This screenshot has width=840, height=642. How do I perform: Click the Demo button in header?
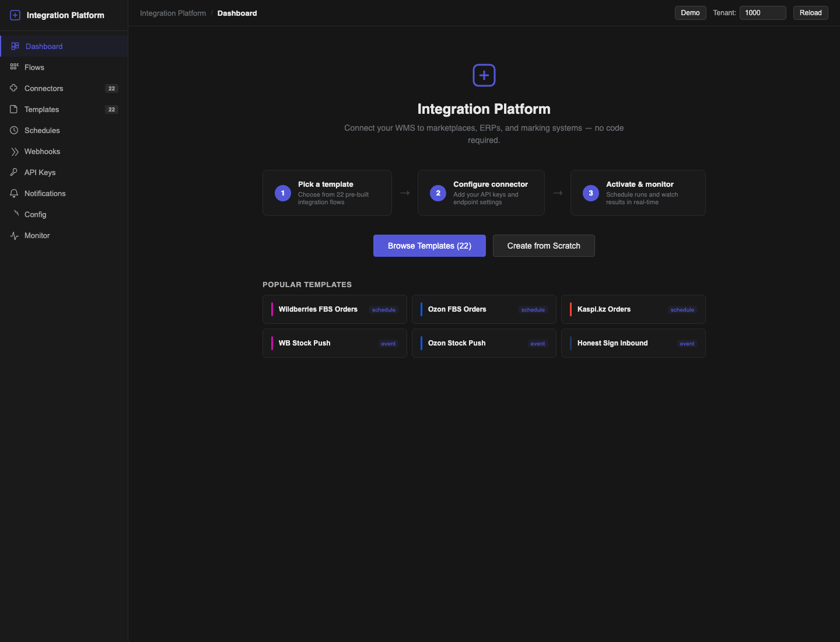click(690, 13)
